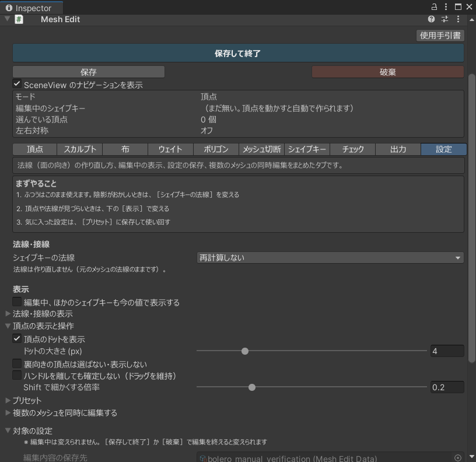476x462 pixels.
Task: Switch to the ウェイト tab
Action: (170, 149)
